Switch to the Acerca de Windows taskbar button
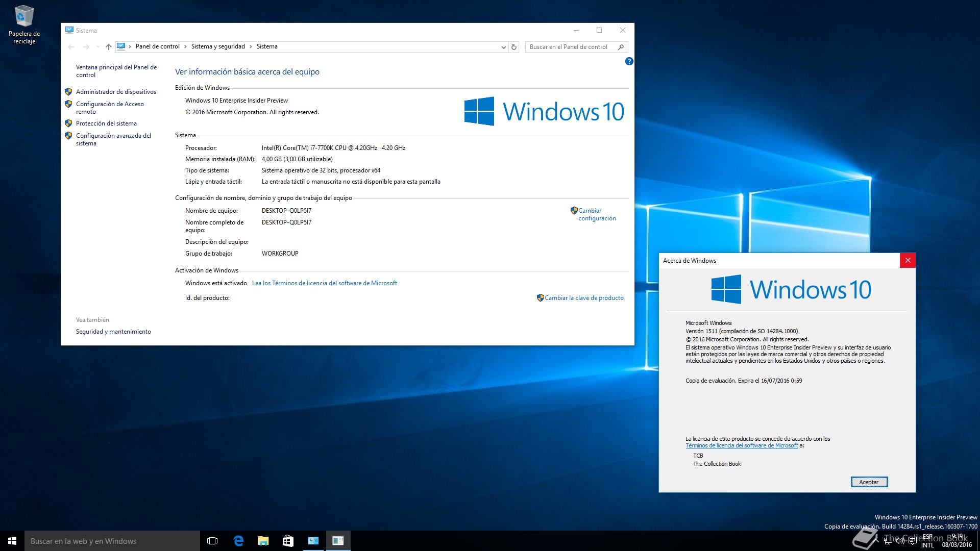980x551 pixels. 338,541
